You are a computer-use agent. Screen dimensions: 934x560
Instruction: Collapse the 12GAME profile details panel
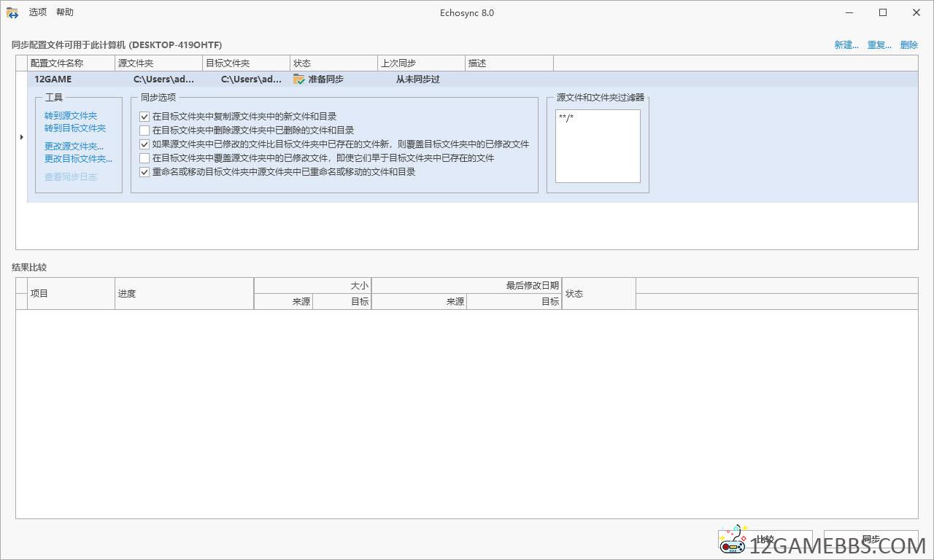(x=21, y=136)
